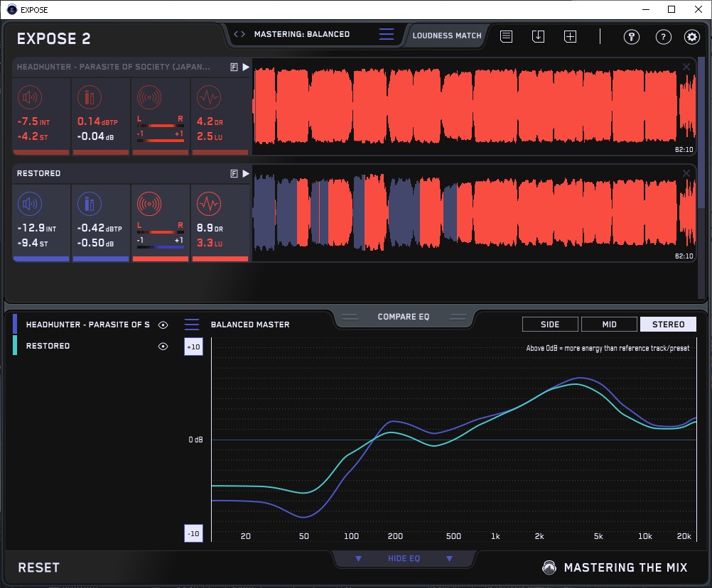Click the export download icon in the toolbar
The height and width of the screenshot is (588, 712).
[x=538, y=36]
